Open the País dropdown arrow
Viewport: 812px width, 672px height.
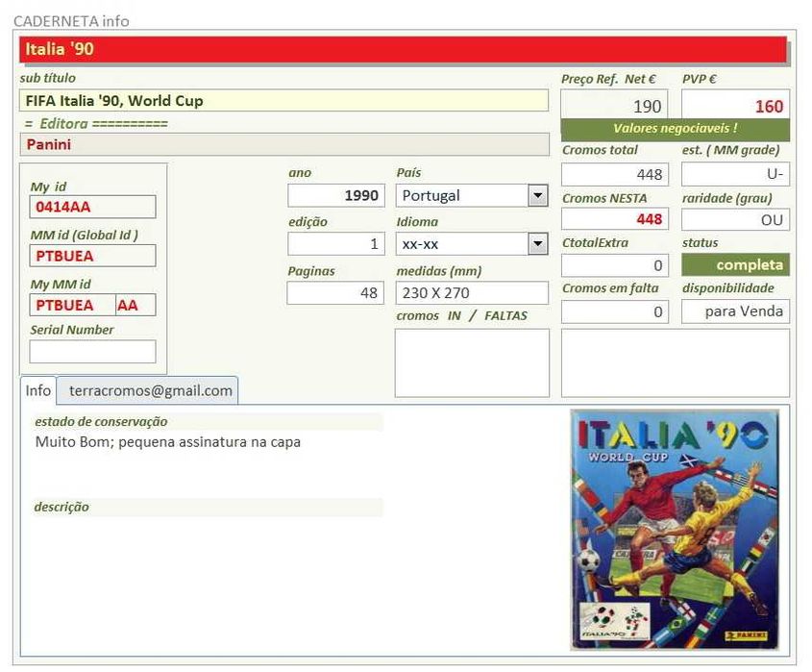click(538, 196)
